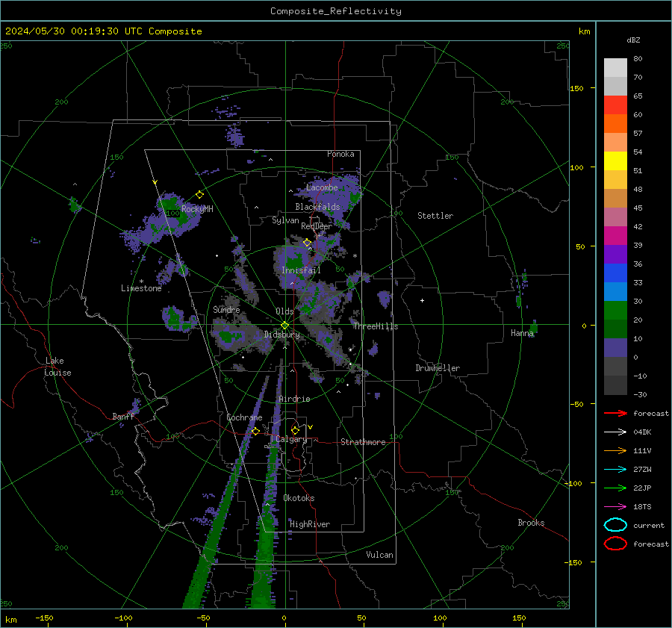672x628 pixels.
Task: Click the green 22JP arrow icon
Action: tap(615, 488)
